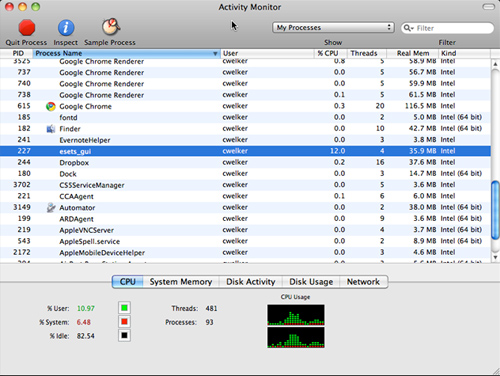Click the Finder icon in the process list
This screenshot has height=376, width=500.
point(51,129)
